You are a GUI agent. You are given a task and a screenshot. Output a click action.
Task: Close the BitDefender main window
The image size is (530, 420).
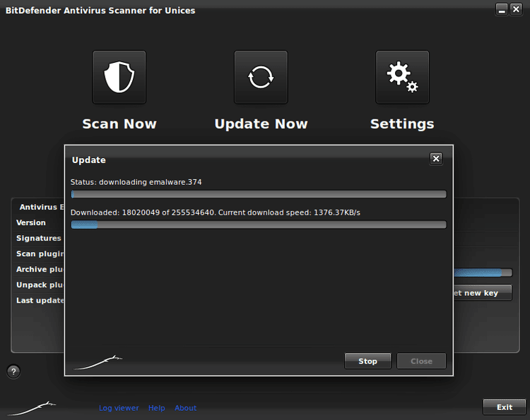point(516,9)
